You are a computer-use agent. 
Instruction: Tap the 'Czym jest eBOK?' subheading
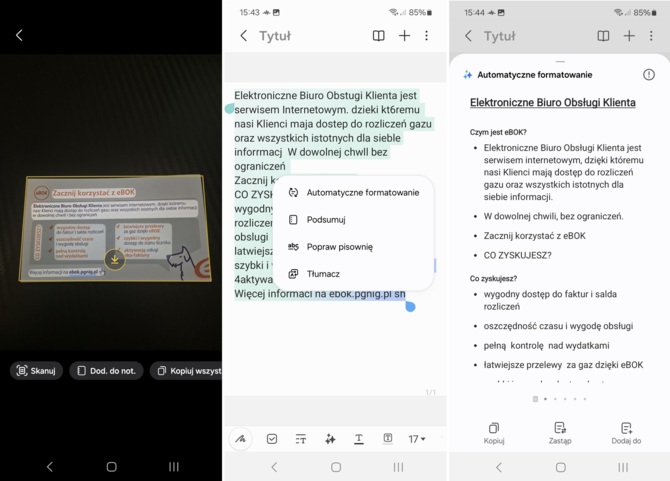pos(498,132)
